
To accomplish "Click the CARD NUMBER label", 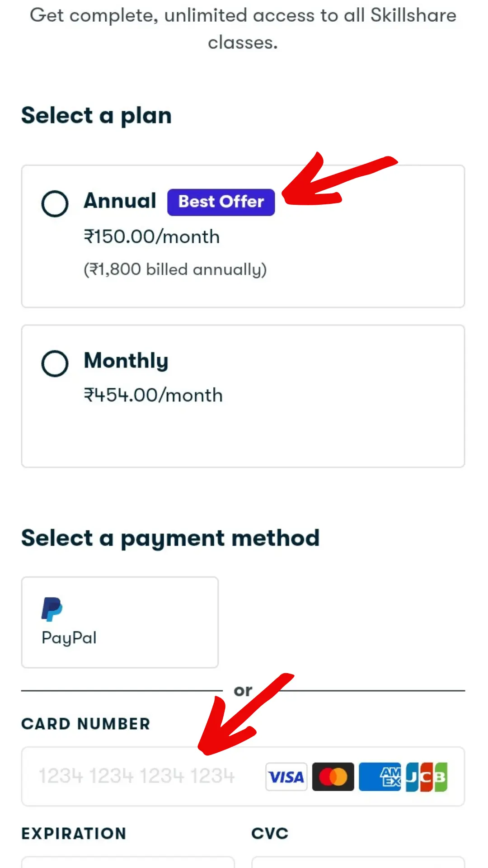I will (x=86, y=724).
